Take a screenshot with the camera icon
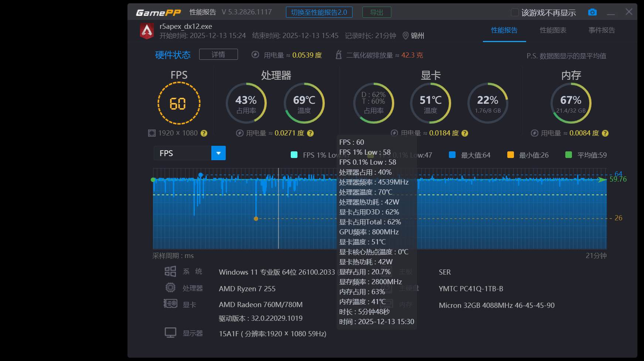This screenshot has width=644, height=361. (x=592, y=12)
